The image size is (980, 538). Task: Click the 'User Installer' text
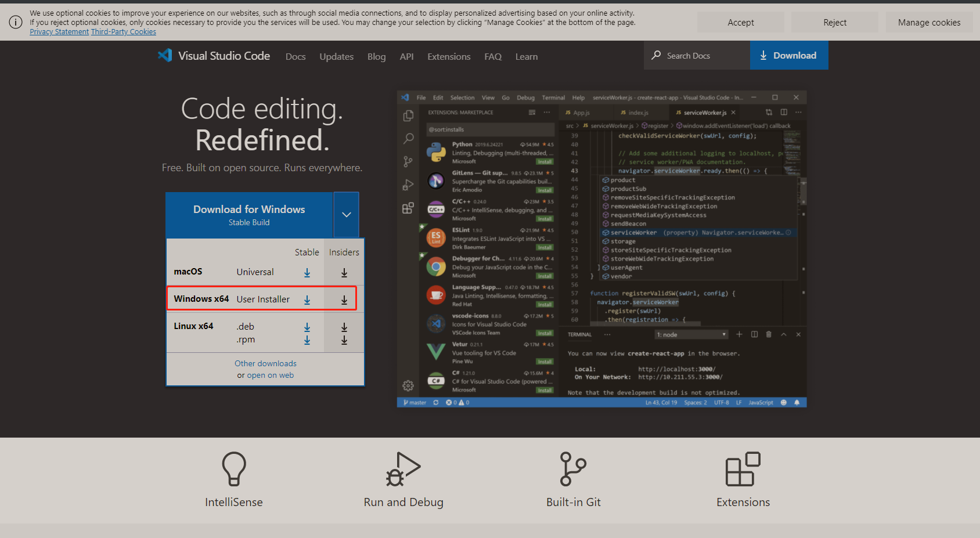[263, 299]
